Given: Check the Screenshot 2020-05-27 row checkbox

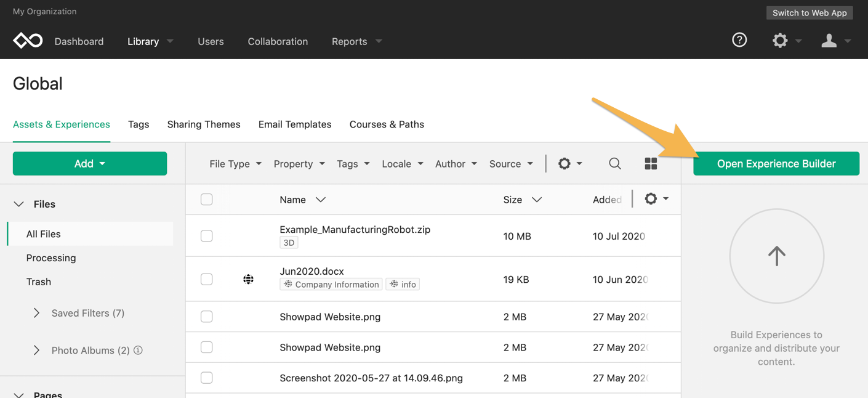Looking at the screenshot, I should point(207,378).
